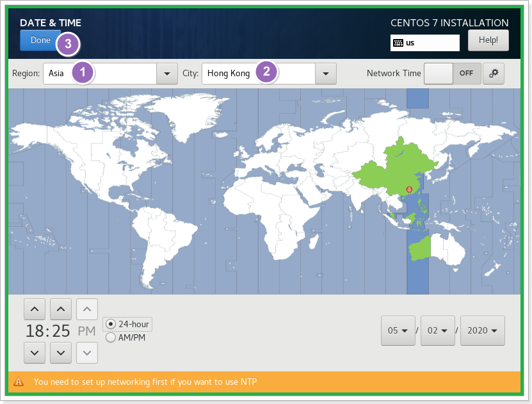Open the year dropdown showing 2020
This screenshot has width=532, height=404.
pyautogui.click(x=483, y=331)
